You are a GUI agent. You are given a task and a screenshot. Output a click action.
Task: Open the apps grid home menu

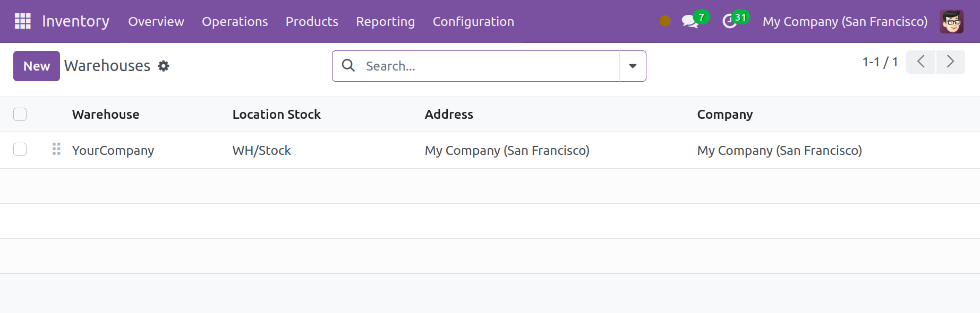(22, 21)
